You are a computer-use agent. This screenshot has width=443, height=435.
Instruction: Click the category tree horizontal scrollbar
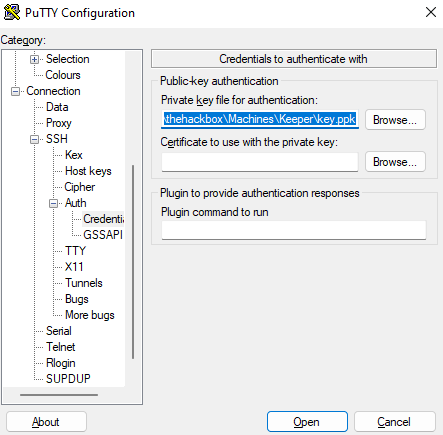coord(59,395)
